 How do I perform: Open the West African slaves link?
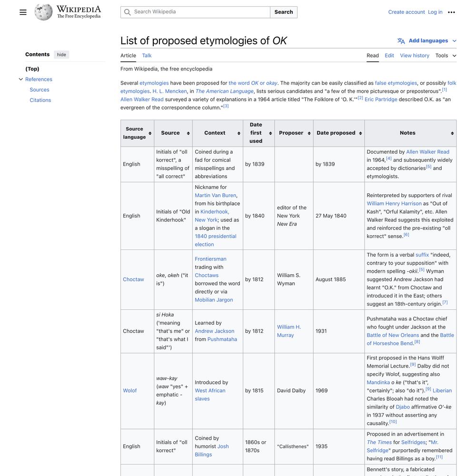(210, 395)
